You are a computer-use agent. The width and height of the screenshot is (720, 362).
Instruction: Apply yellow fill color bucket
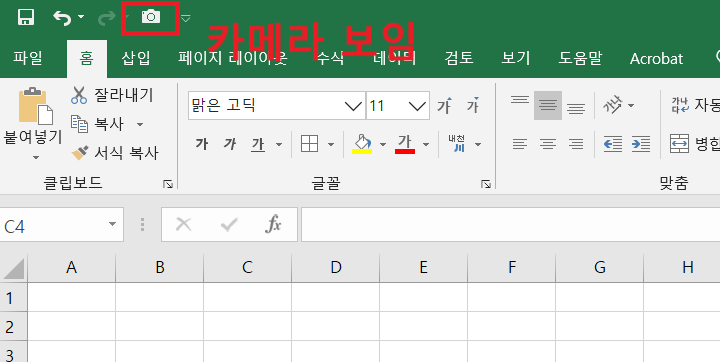[362, 144]
